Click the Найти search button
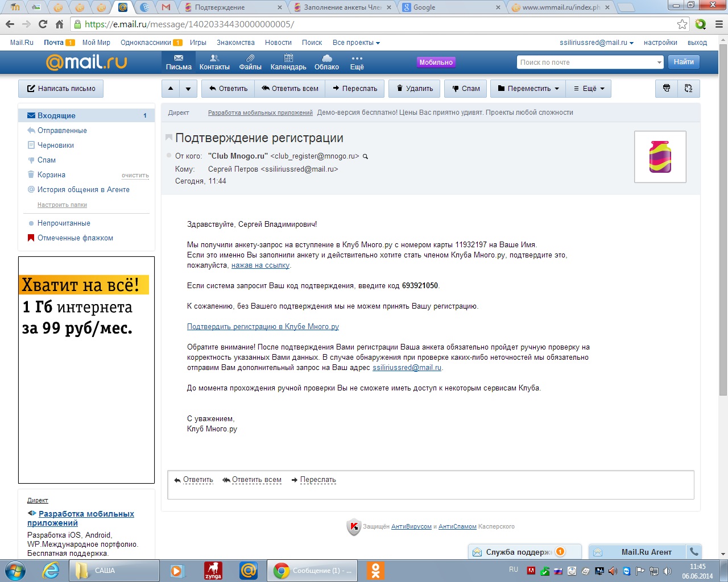The width and height of the screenshot is (728, 582). 684,62
